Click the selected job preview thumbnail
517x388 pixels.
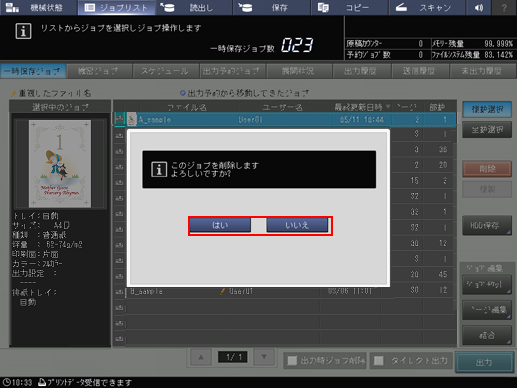[x=60, y=163]
